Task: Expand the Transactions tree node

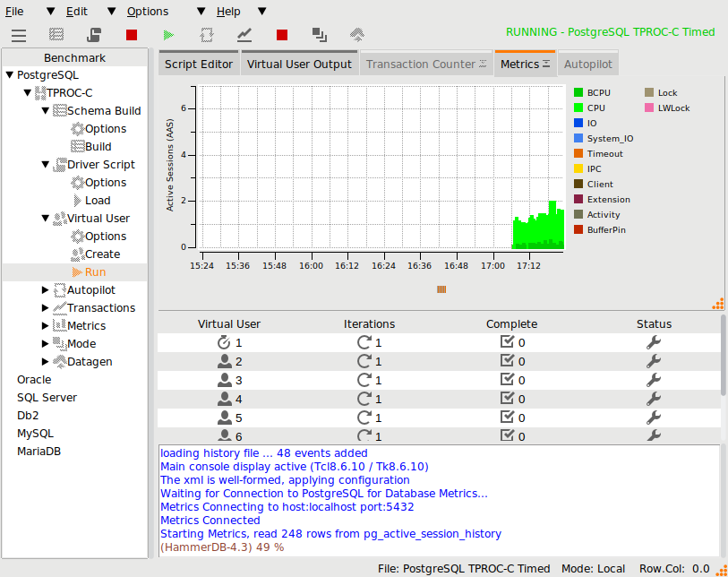Action: pyautogui.click(x=45, y=307)
